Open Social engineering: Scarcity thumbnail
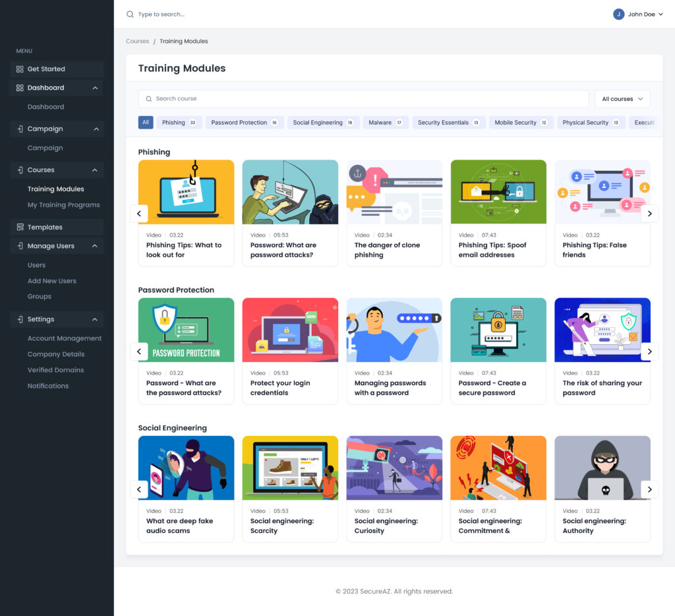Screen dimensions: 675x616 pyautogui.click(x=290, y=468)
